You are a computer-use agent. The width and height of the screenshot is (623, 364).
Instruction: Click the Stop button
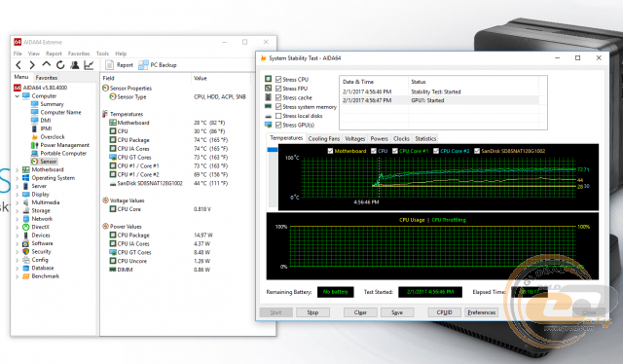click(312, 312)
